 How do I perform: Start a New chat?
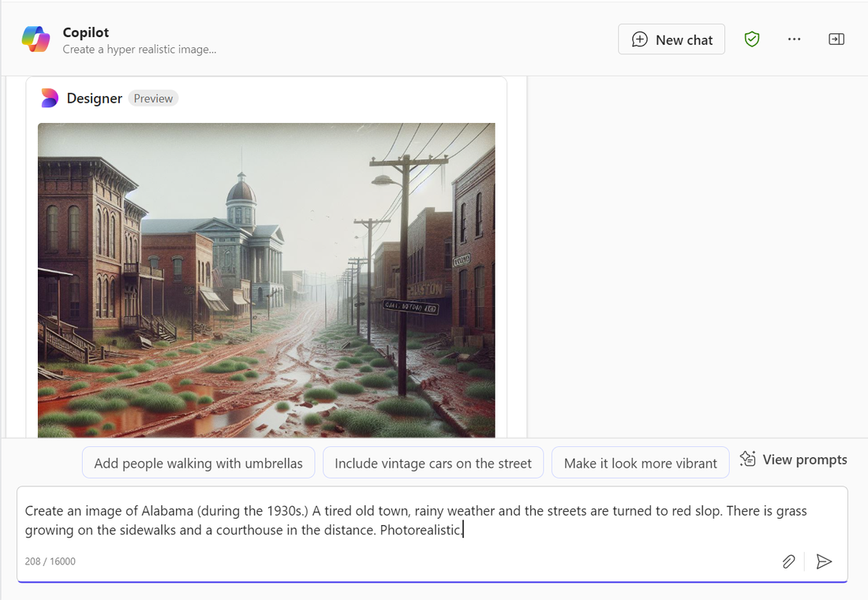tap(672, 39)
